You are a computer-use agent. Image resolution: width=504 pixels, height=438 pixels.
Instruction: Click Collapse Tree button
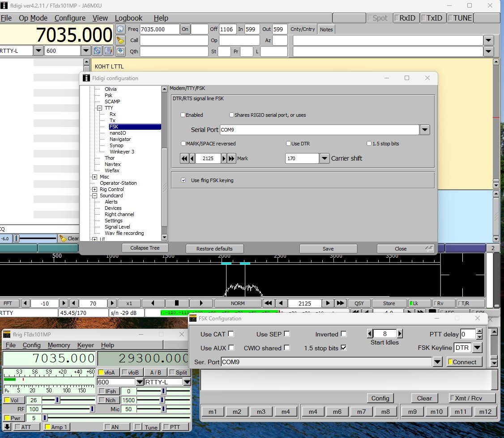(x=145, y=248)
